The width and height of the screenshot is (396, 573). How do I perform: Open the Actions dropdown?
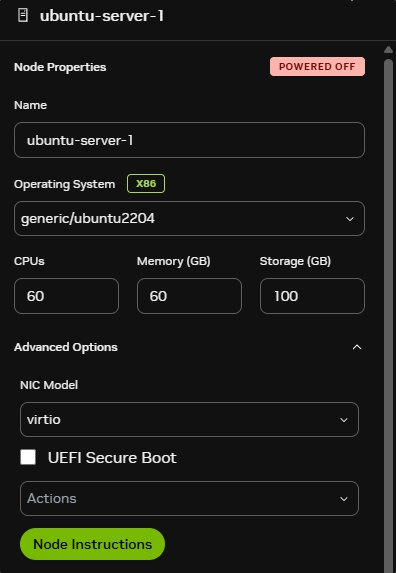(x=189, y=498)
